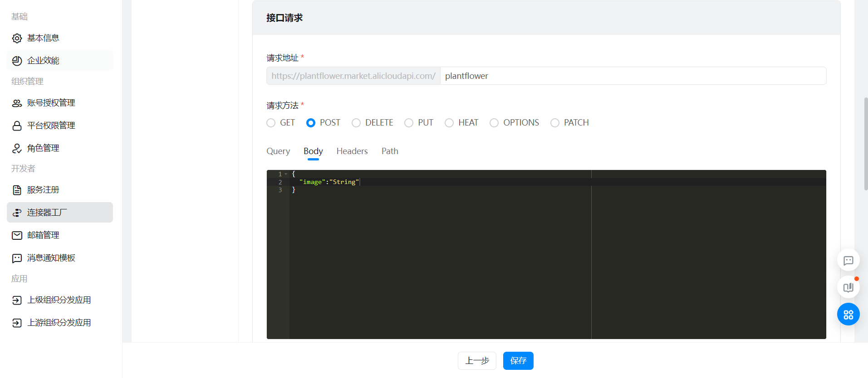Click the 角色管理 person icon

click(x=17, y=148)
